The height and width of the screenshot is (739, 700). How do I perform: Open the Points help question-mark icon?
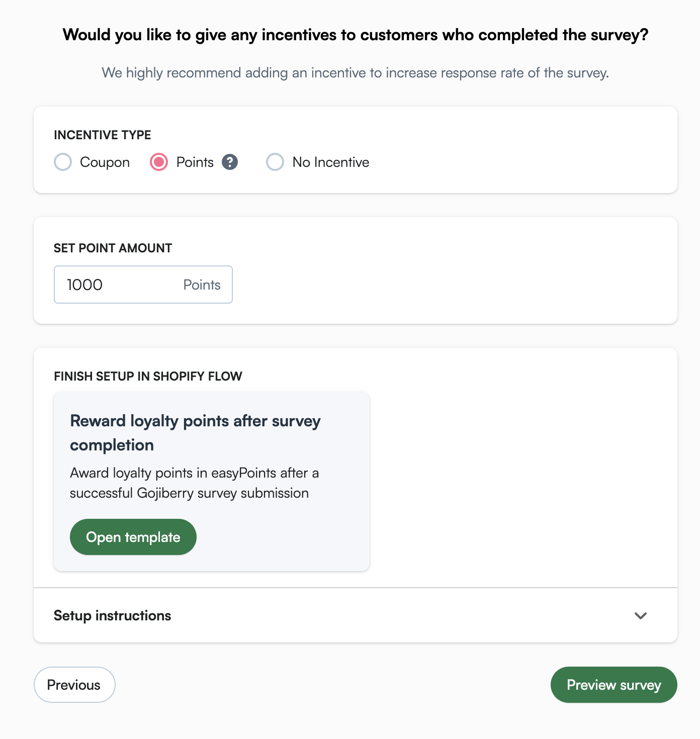pos(230,162)
